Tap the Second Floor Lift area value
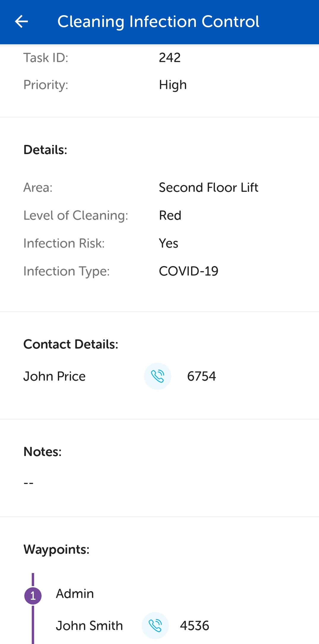This screenshot has width=319, height=644. (x=209, y=188)
